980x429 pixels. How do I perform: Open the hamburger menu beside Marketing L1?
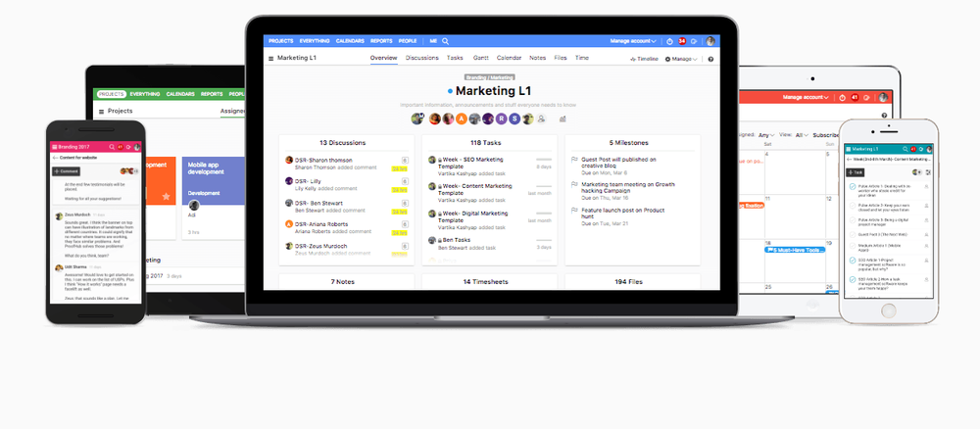tap(270, 59)
